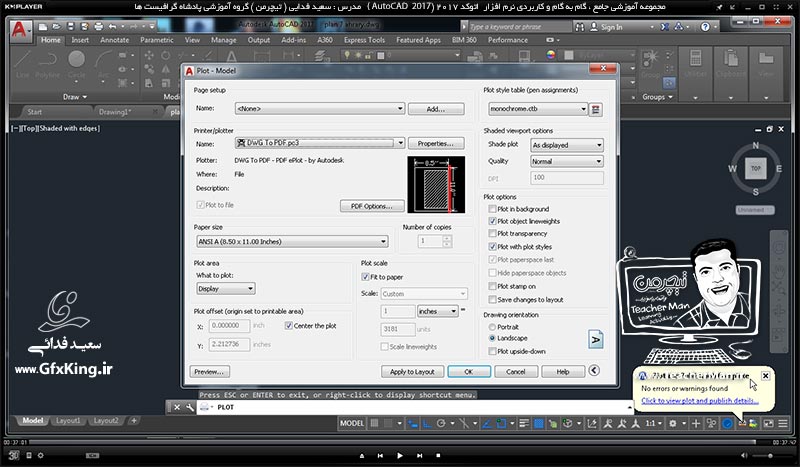
Task: Open the Express Tools ribbon tab
Action: click(364, 40)
